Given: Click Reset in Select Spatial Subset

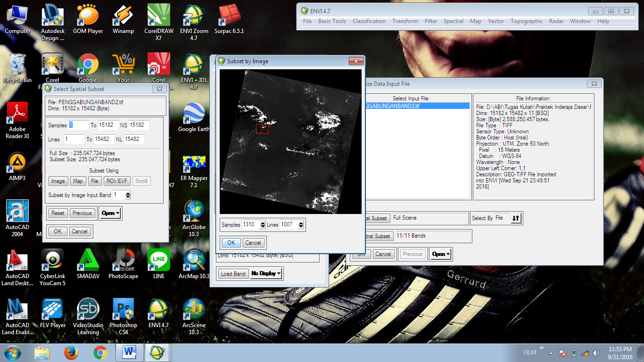Looking at the screenshot, I should [x=58, y=213].
